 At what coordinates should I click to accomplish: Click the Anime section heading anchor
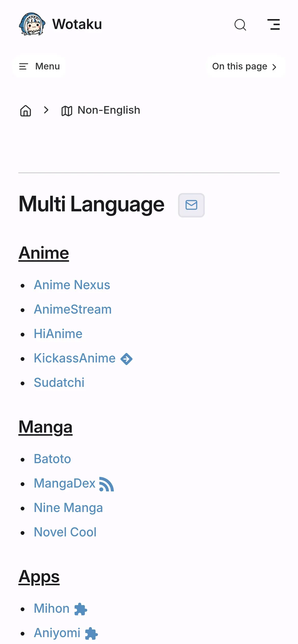pos(44,253)
